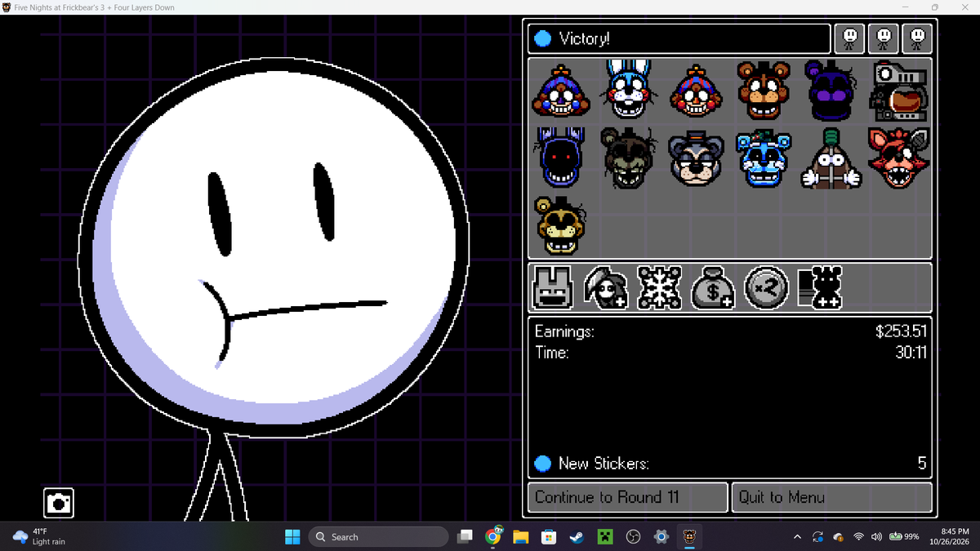
Task: Open Microsoft Store from the taskbar
Action: coord(549,536)
